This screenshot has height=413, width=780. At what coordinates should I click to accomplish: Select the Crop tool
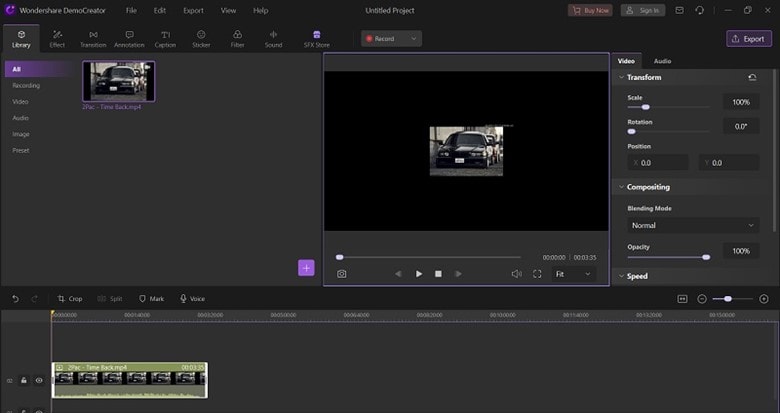point(70,299)
